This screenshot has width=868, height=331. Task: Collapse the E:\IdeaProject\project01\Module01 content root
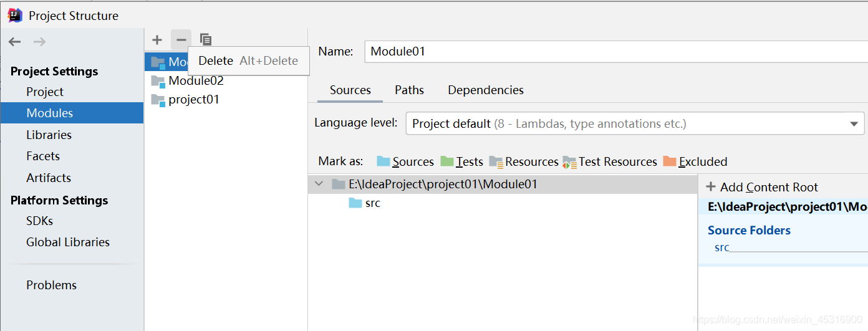click(x=319, y=184)
